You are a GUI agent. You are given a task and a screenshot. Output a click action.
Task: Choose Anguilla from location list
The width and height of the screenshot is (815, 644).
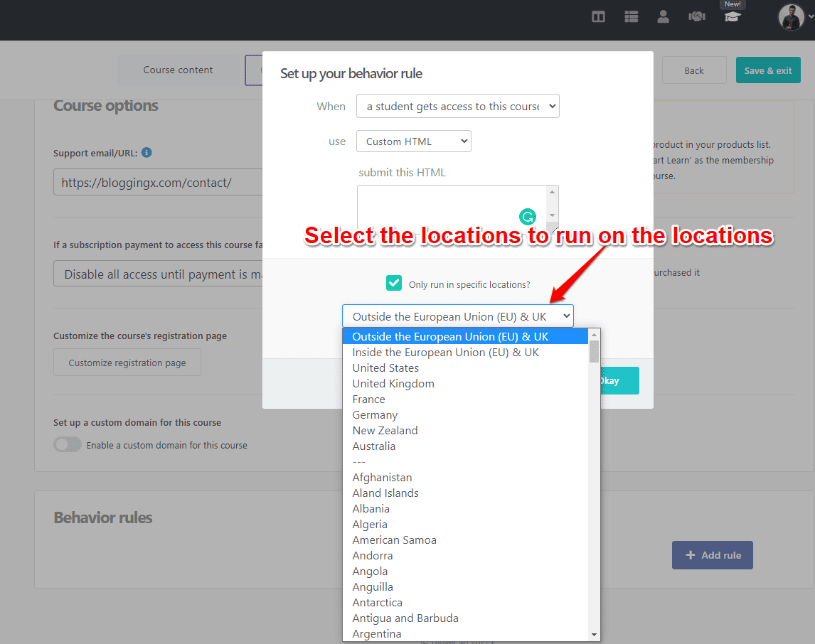[x=465, y=586]
